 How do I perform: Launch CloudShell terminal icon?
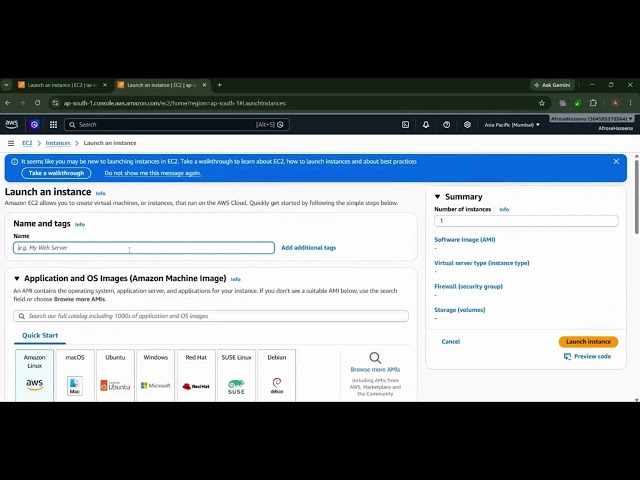coord(405,124)
